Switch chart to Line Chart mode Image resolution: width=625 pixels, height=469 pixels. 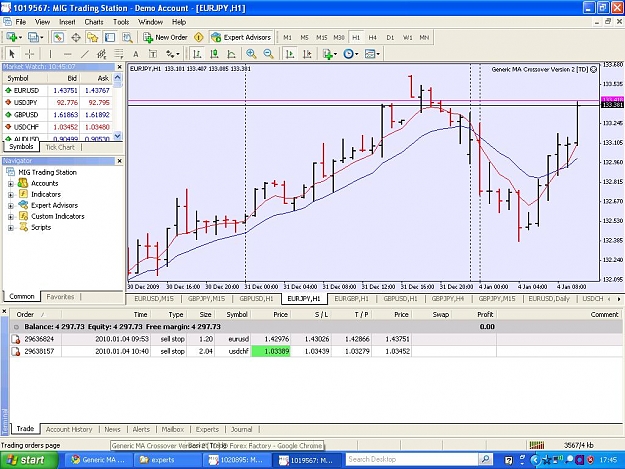point(231,53)
